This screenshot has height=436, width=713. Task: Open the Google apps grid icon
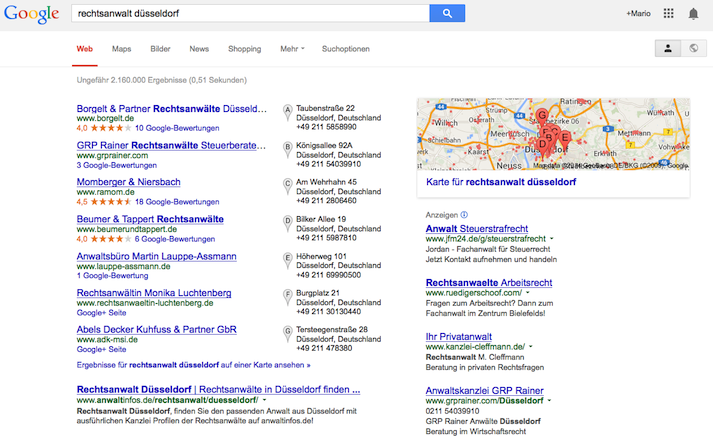(x=668, y=13)
